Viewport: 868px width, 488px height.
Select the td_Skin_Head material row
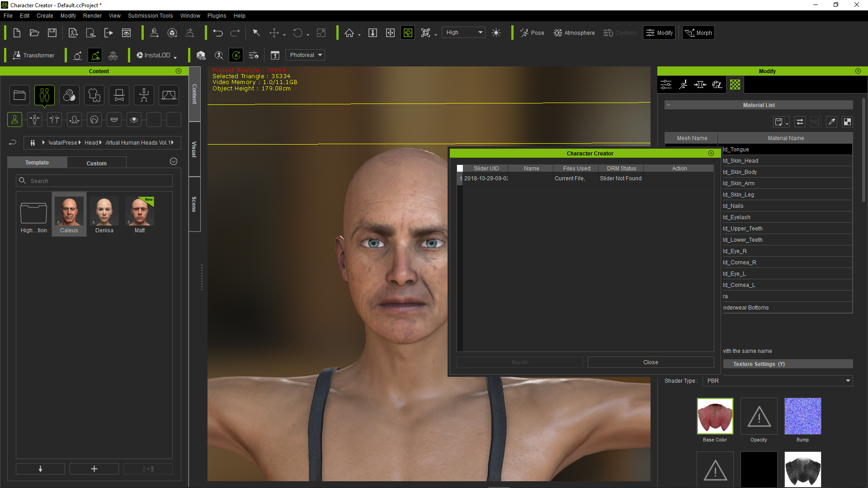click(787, 161)
